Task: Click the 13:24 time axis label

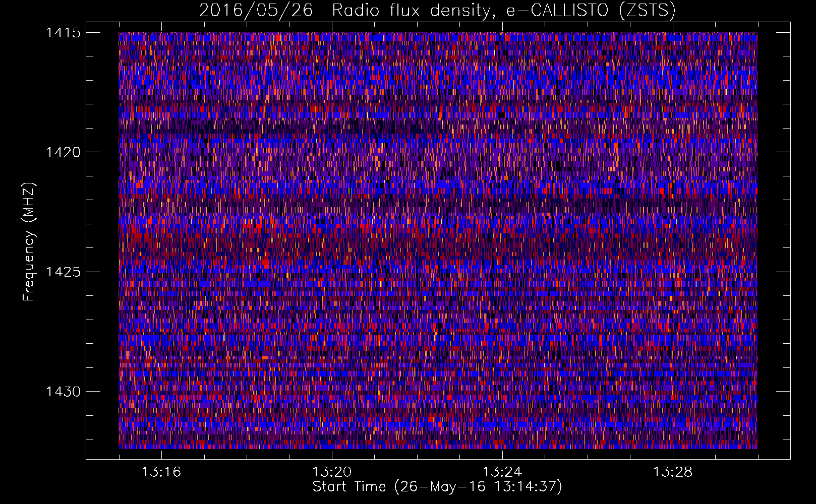Action: coord(502,472)
